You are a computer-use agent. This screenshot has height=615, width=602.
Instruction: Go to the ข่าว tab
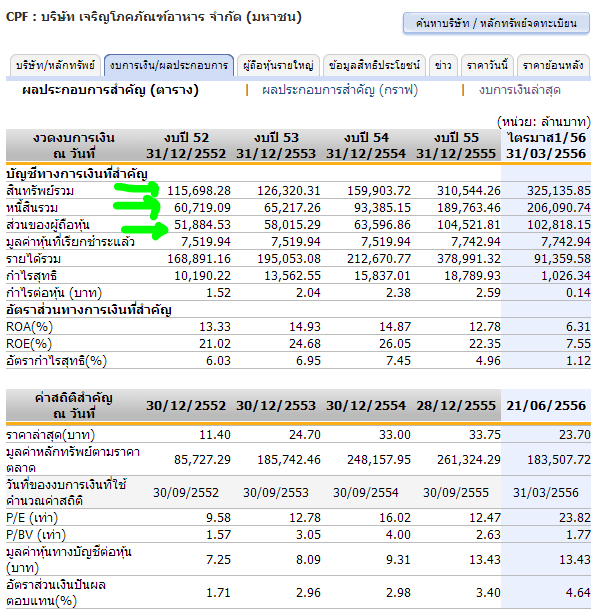(443, 65)
